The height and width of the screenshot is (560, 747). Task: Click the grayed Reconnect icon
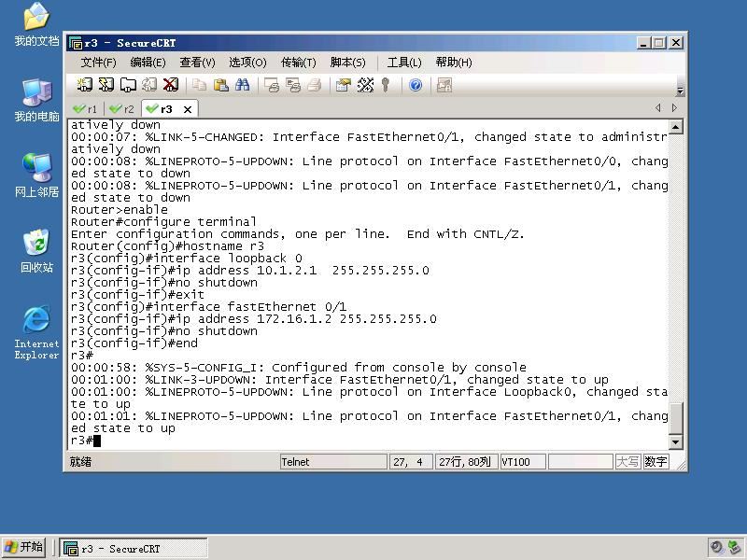point(149,85)
